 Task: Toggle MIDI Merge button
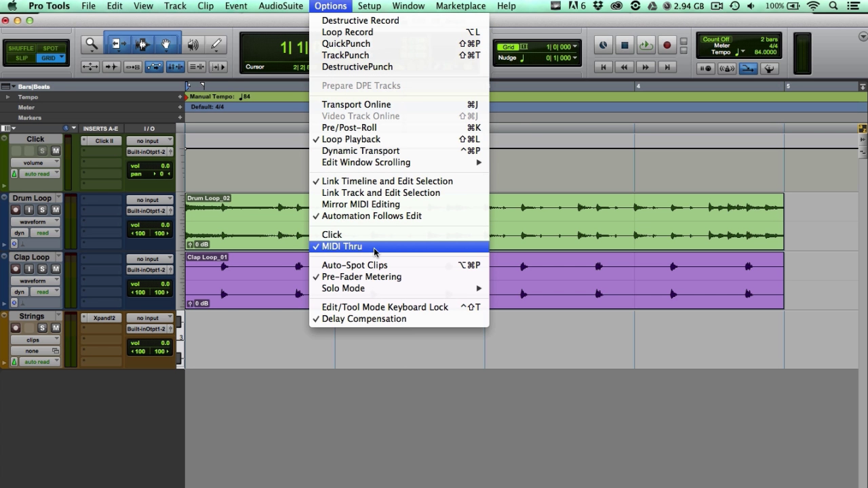(748, 68)
